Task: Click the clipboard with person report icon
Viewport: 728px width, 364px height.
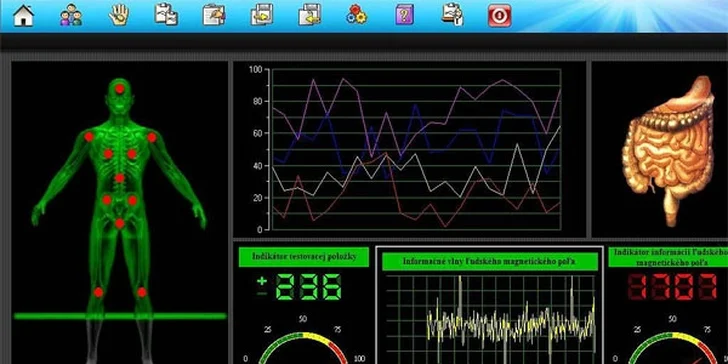Action: coord(452,15)
